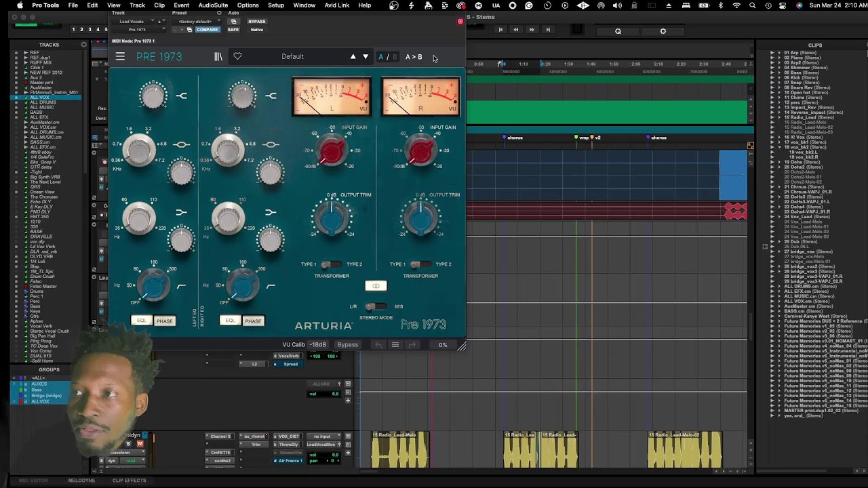Image resolution: width=868 pixels, height=488 pixels.
Task: Copy settings icon beside COMPARE button
Action: click(189, 30)
